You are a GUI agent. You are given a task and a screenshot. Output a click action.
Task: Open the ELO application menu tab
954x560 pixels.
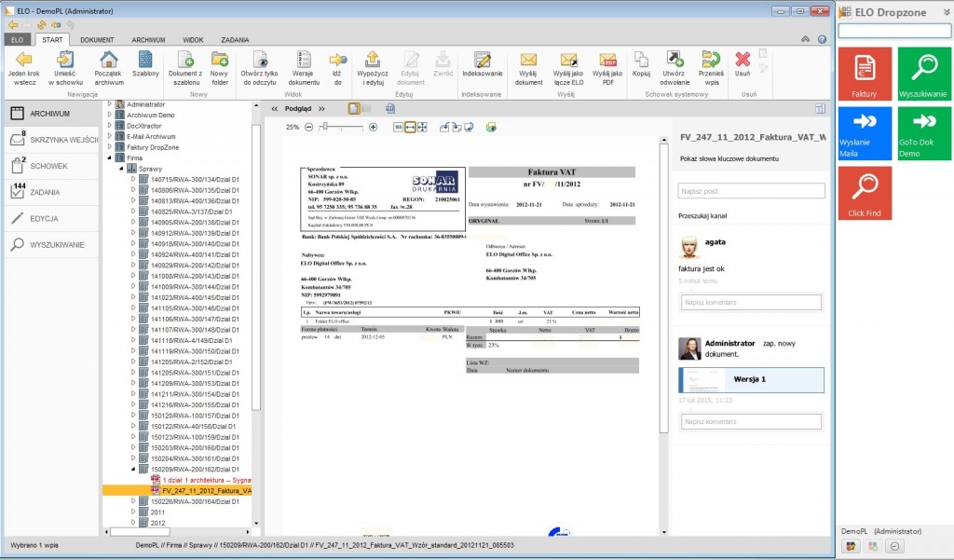(x=17, y=39)
